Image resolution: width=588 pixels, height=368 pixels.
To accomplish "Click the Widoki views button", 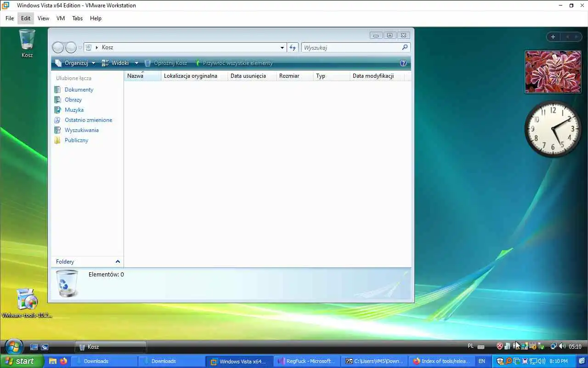I will [x=115, y=63].
